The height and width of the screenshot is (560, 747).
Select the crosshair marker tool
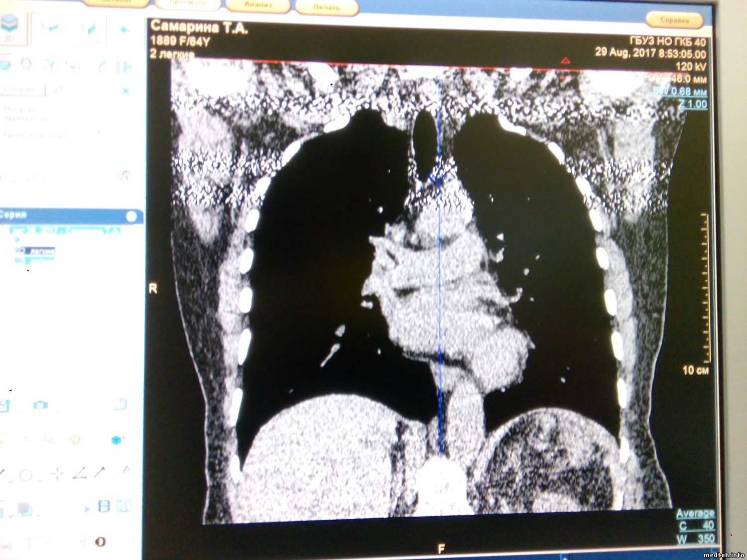click(x=58, y=474)
